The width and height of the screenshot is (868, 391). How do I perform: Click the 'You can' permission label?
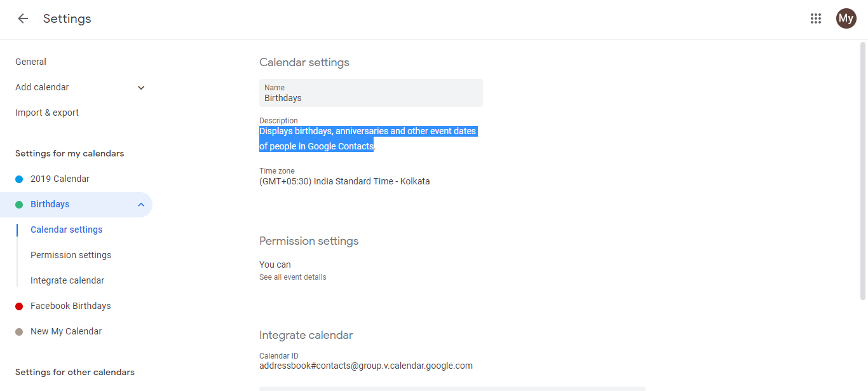coord(275,264)
